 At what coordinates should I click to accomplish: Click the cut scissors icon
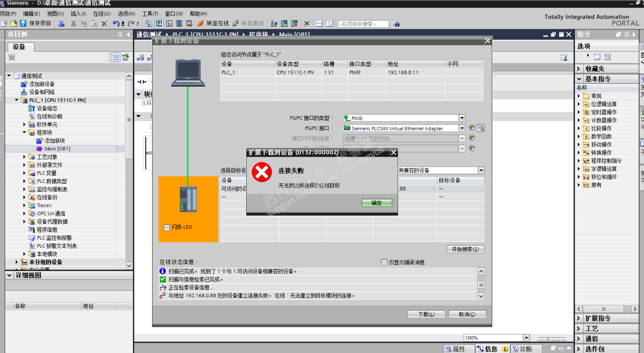(73, 24)
